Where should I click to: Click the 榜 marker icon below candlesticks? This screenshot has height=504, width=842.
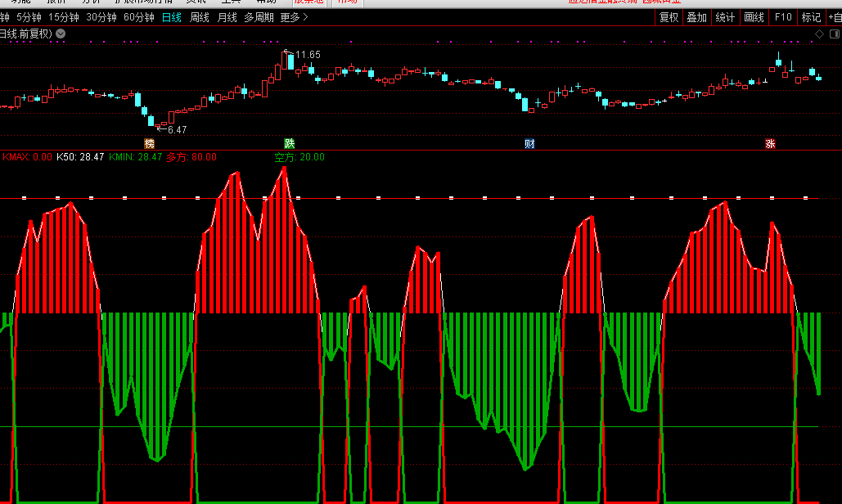[x=149, y=143]
